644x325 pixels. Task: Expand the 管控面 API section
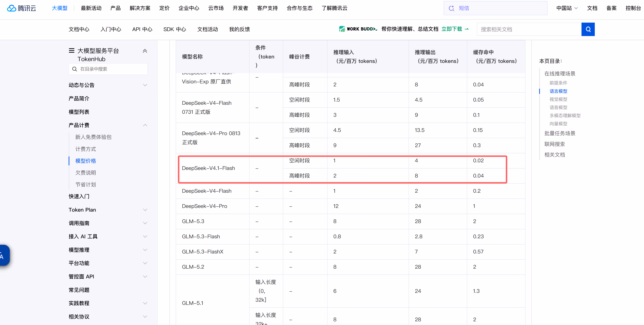pyautogui.click(x=145, y=277)
